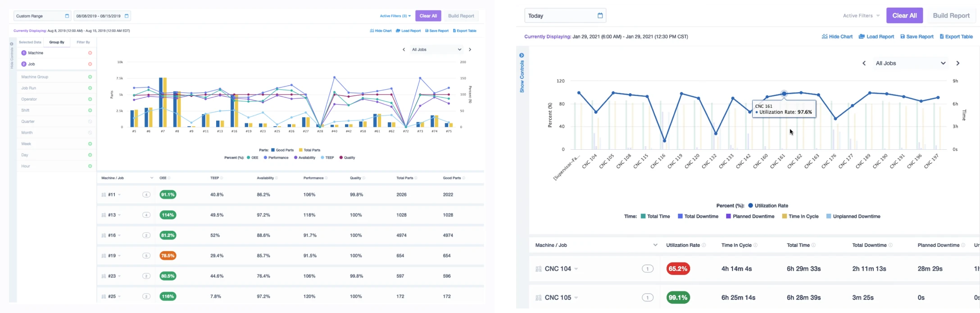Toggle the TEEP series in legend
980x313 pixels.
[x=327, y=158]
